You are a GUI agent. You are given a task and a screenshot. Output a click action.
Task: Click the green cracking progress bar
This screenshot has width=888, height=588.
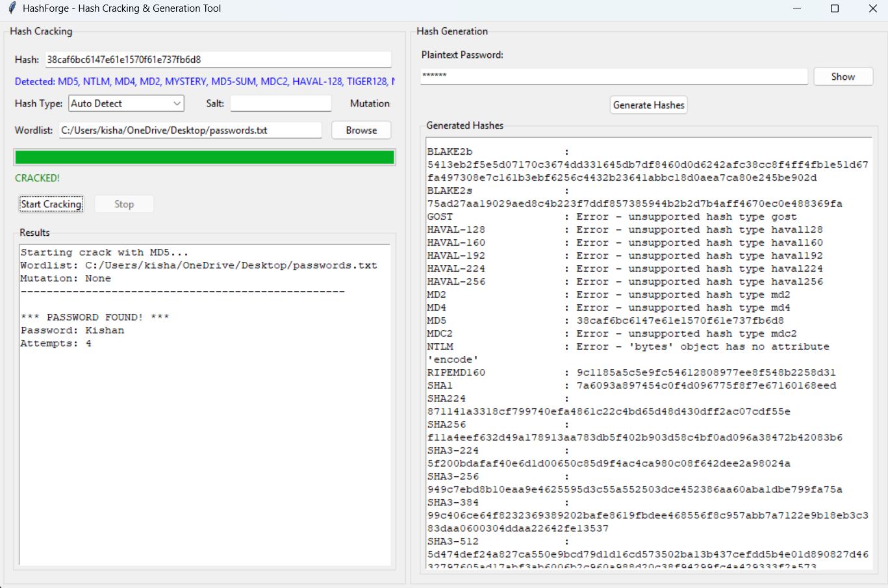tap(205, 157)
